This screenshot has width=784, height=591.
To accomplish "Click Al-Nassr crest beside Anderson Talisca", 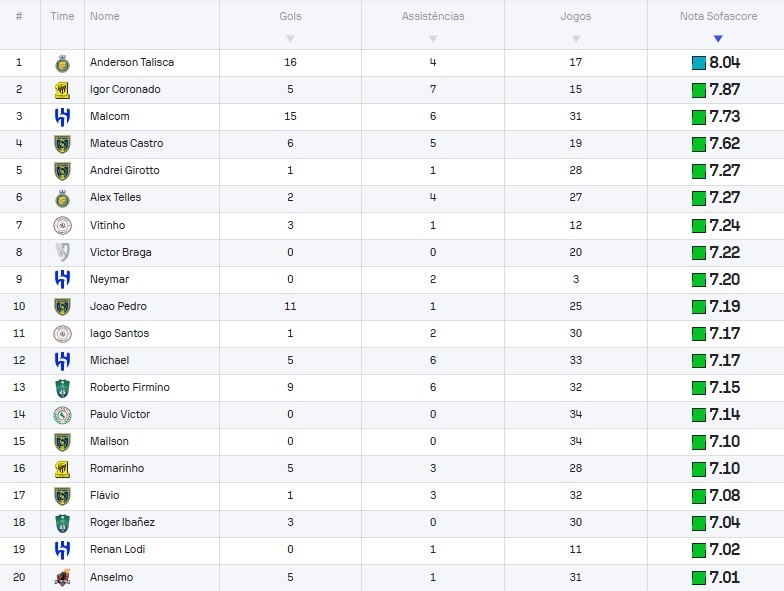I will pos(62,63).
